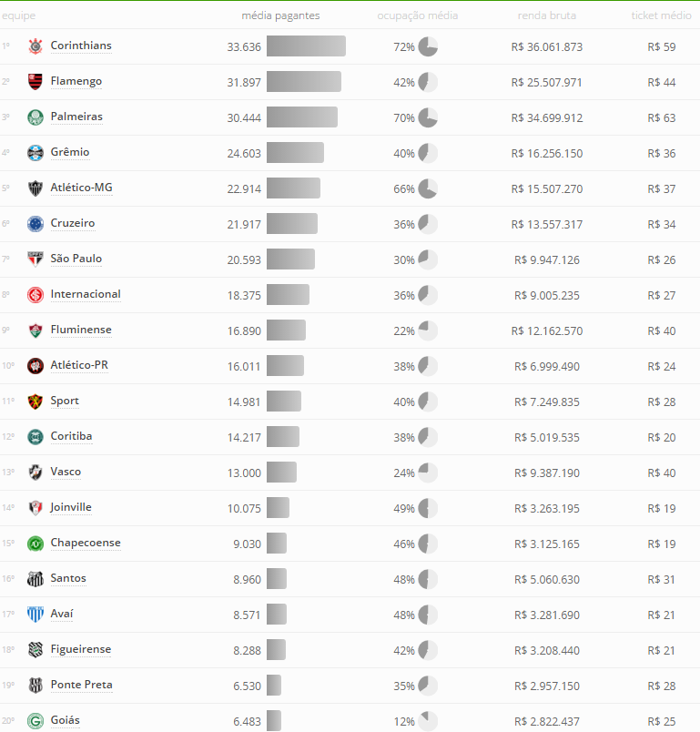Sort by ticket médio column header
This screenshot has width=700, height=732.
pos(661,15)
